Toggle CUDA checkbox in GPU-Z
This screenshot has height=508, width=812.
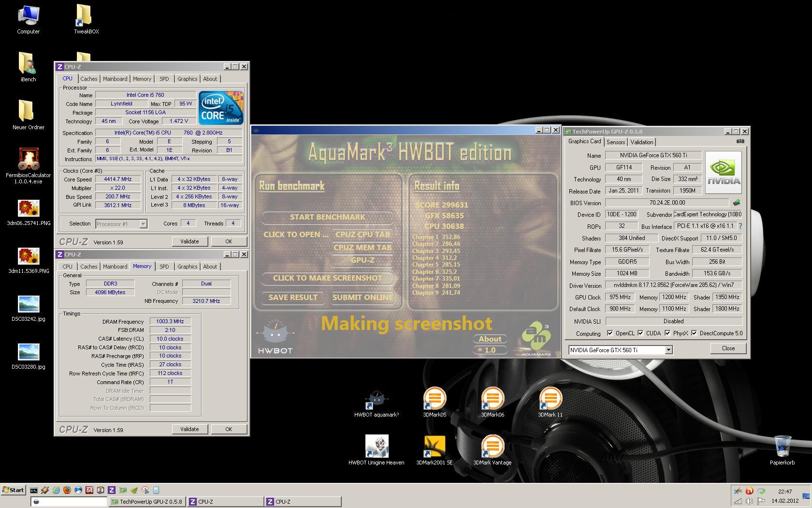click(640, 333)
